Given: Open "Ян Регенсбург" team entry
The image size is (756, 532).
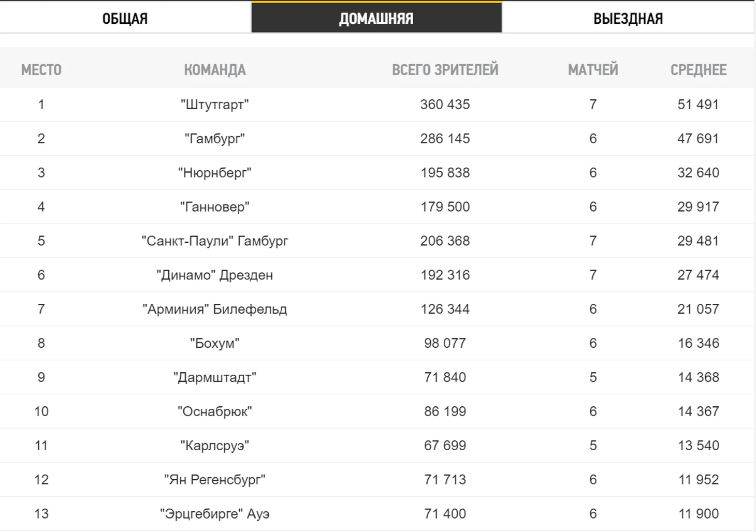Looking at the screenshot, I should coord(215,480).
